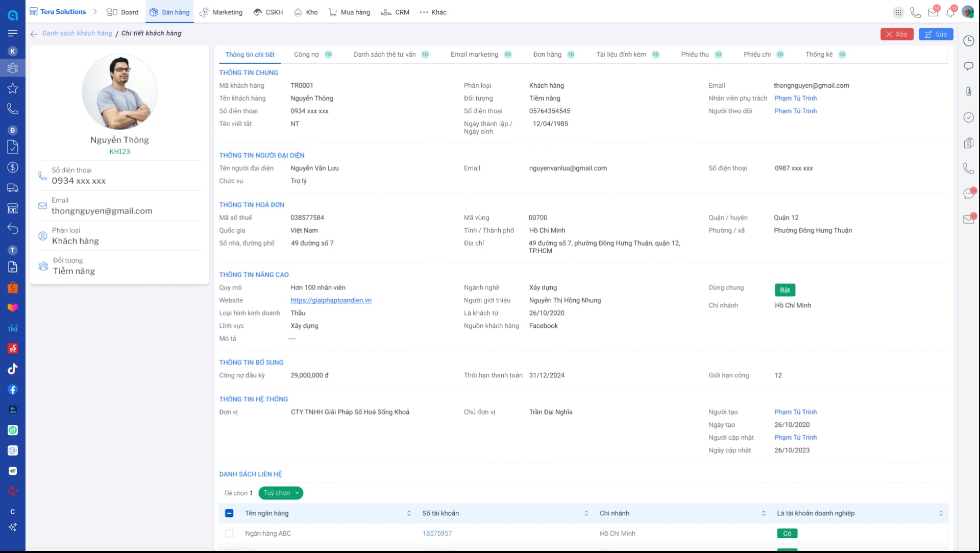Toggle the select-all checkbox in contact list header
The image size is (980, 553).
[x=229, y=513]
